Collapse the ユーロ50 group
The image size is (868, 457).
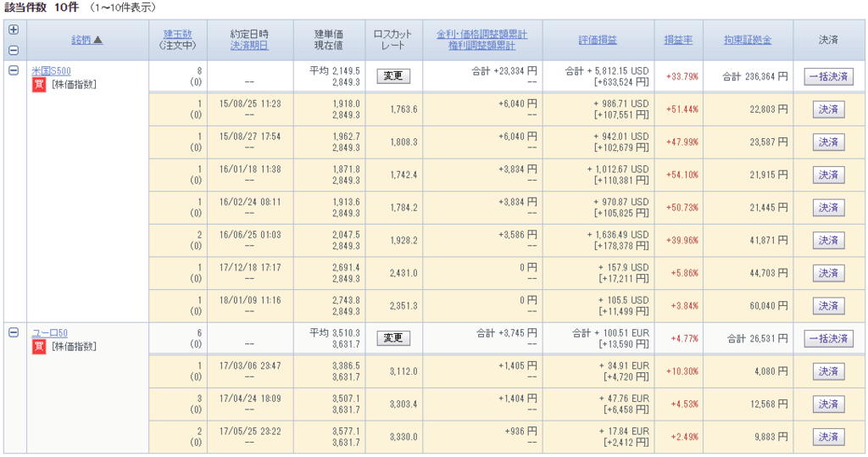pyautogui.click(x=14, y=332)
